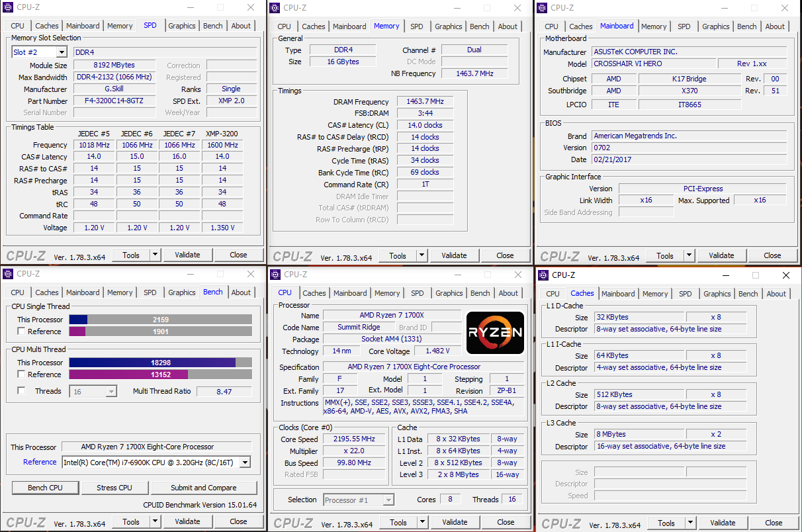Click the Ryzen logo in the CPU window
The height and width of the screenshot is (532, 802).
(496, 333)
